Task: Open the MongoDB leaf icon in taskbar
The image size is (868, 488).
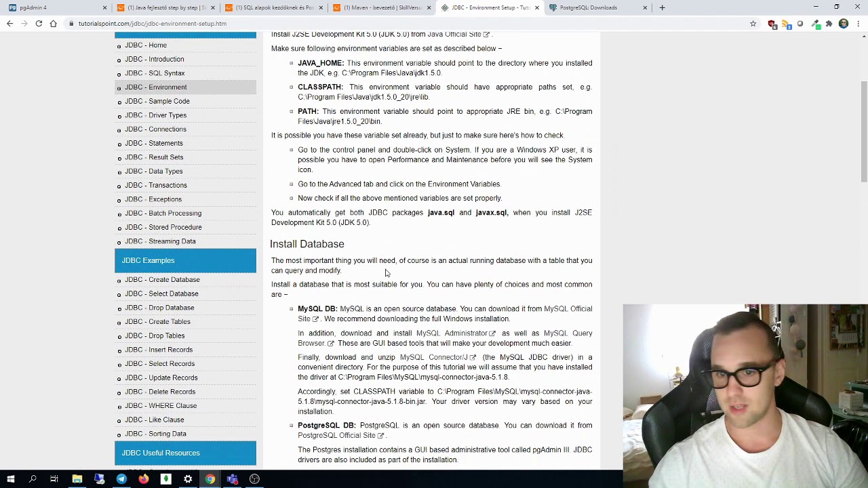Action: [x=165, y=479]
